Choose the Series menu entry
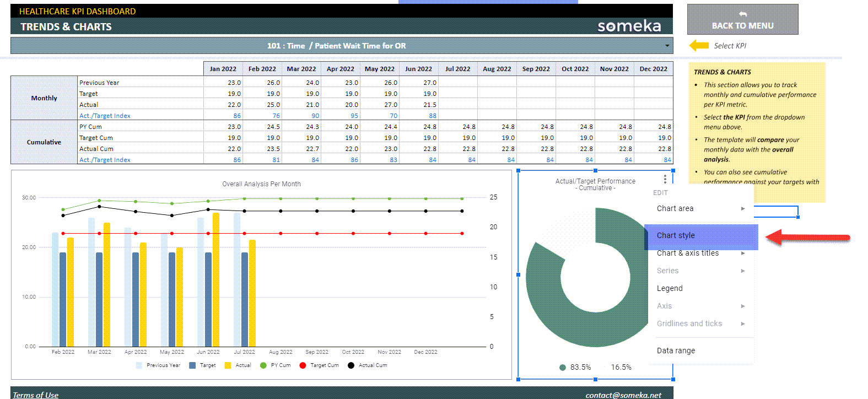This screenshot has width=868, height=399. pos(701,271)
